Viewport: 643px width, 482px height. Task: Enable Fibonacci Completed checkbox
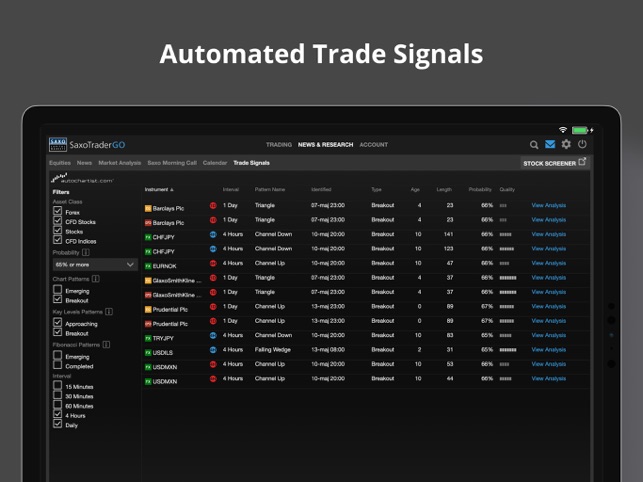point(57,365)
